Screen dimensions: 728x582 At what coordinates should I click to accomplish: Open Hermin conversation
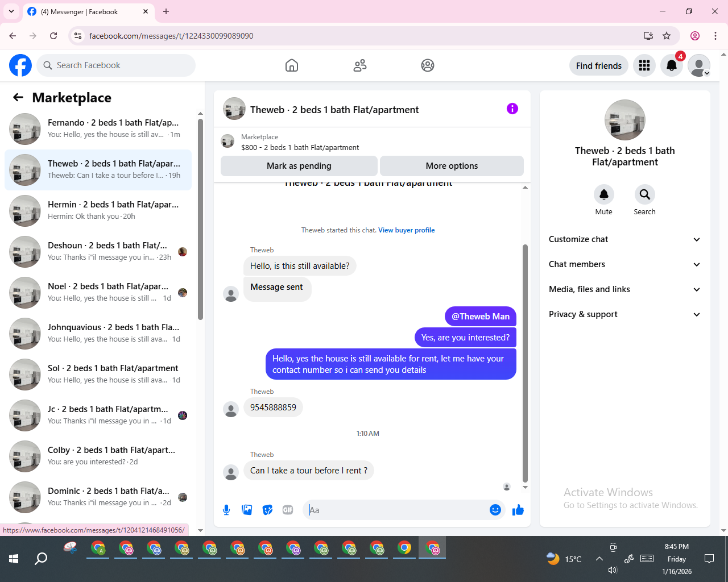pyautogui.click(x=98, y=211)
